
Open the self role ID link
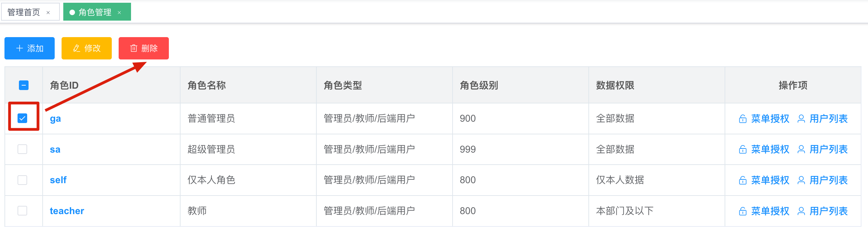pos(58,180)
